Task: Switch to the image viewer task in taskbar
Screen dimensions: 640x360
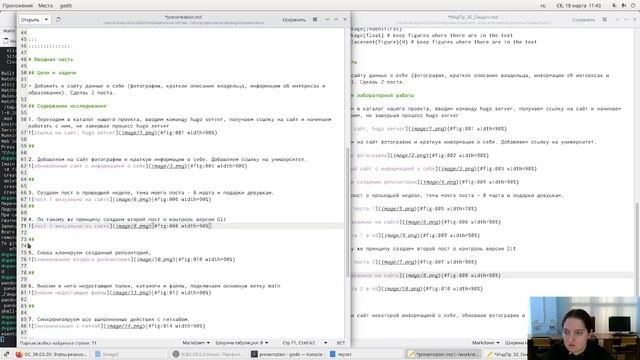Action: pyautogui.click(x=107, y=354)
